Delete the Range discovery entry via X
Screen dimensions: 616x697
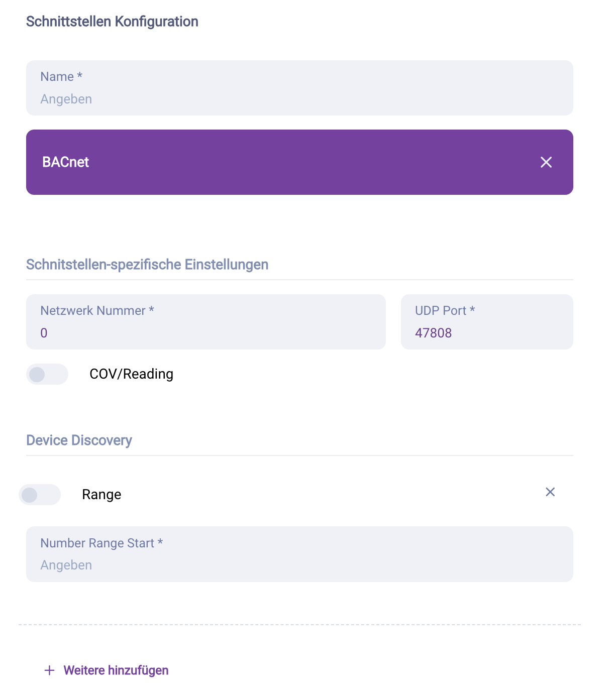tap(550, 492)
